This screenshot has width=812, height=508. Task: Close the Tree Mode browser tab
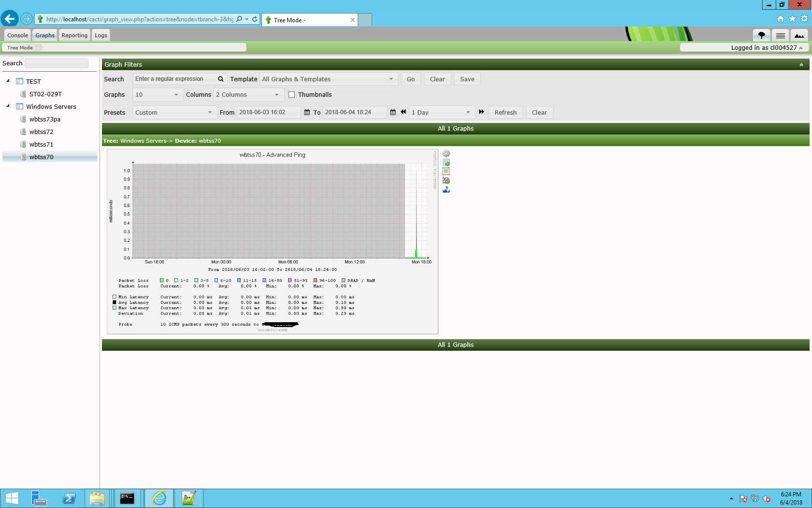coord(353,20)
